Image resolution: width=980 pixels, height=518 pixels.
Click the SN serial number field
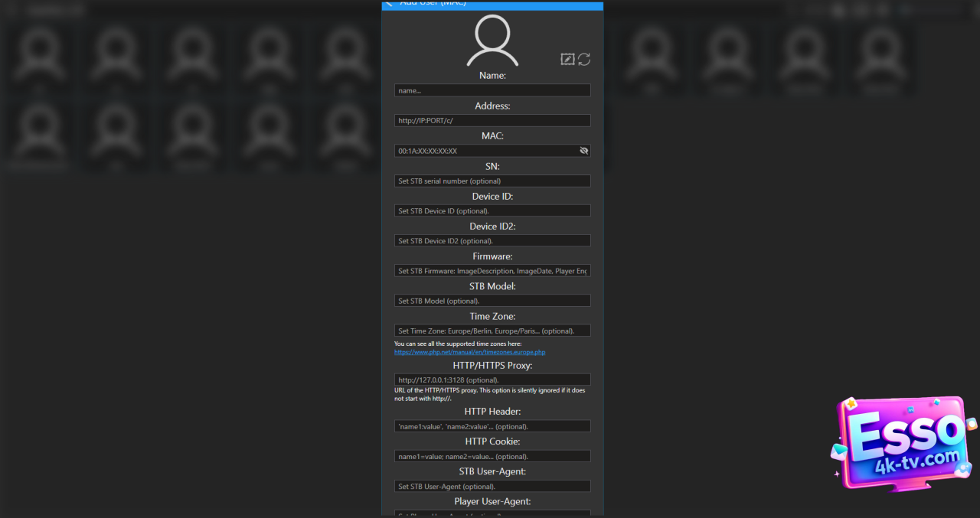pos(492,181)
